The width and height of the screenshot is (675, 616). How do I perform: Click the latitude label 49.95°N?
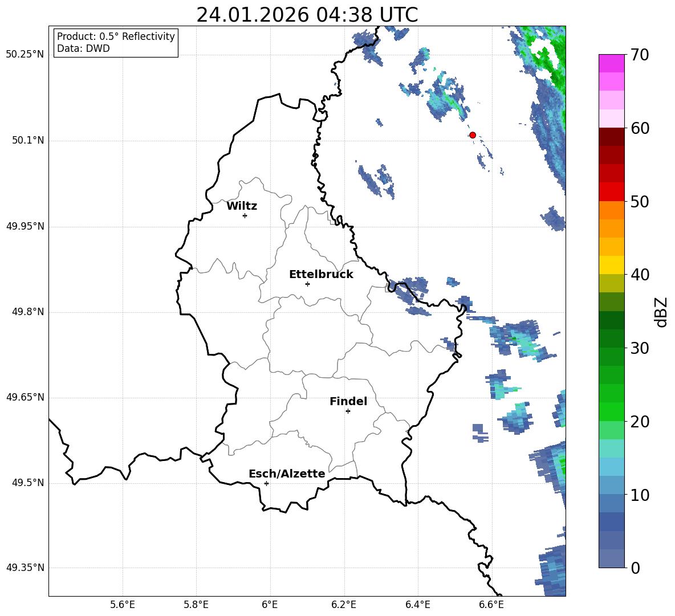tap(25, 226)
